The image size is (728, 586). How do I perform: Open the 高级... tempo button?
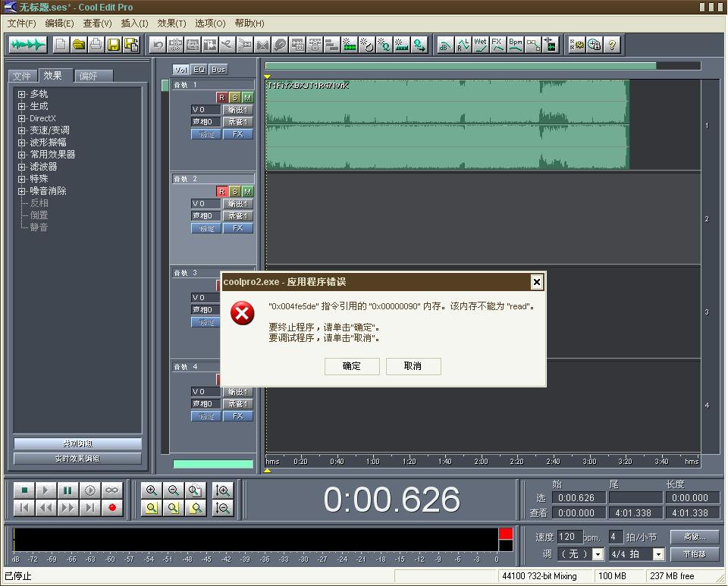pos(695,537)
